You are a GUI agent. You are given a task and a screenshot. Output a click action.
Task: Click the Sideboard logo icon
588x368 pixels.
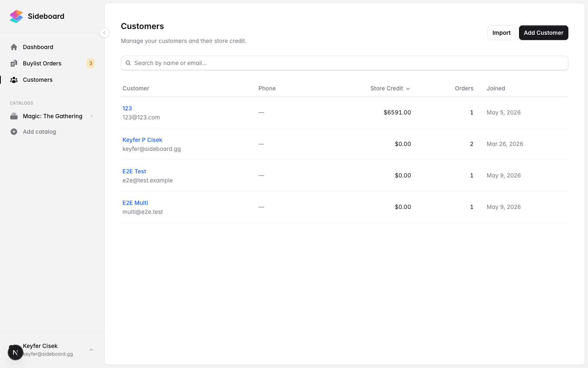pos(16,16)
